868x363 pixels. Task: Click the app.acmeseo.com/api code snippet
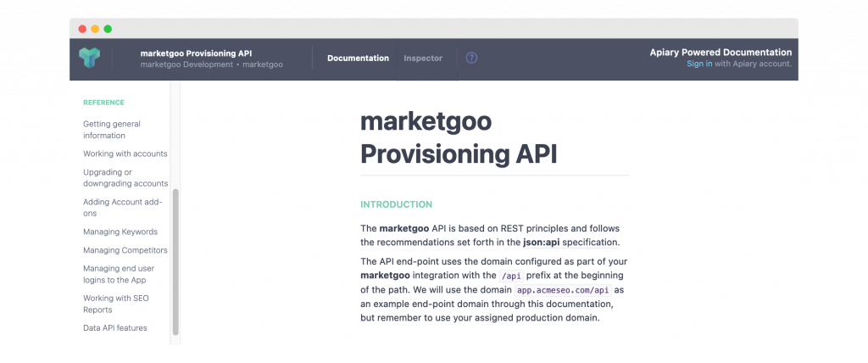[563, 290]
